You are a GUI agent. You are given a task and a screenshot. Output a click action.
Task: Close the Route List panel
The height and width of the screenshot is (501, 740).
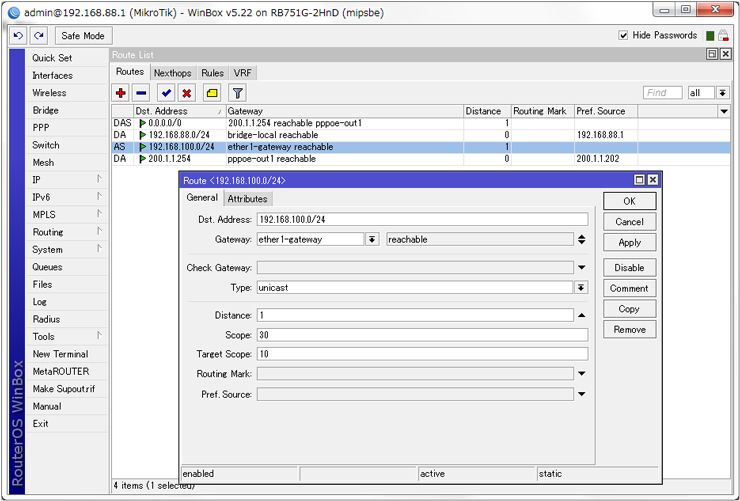point(726,54)
